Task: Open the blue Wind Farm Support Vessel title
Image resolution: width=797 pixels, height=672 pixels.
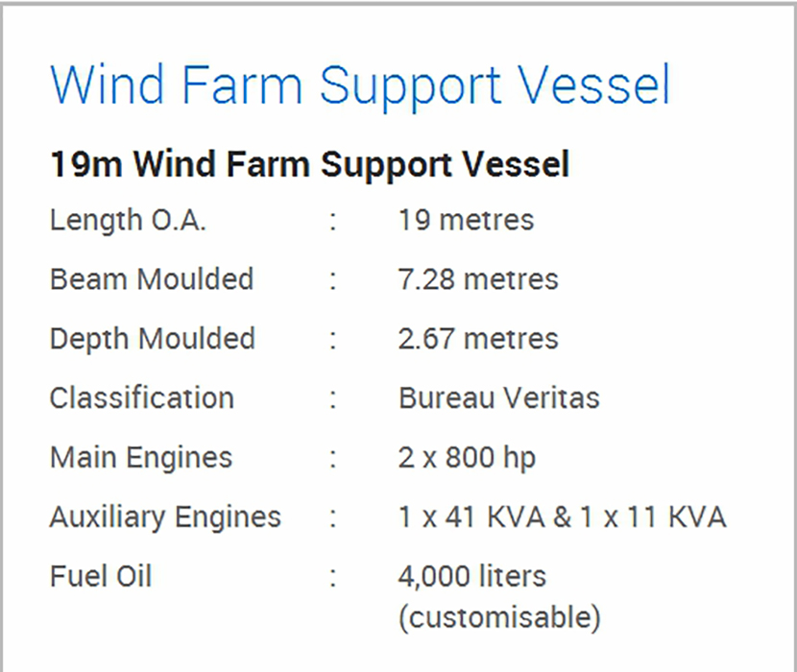Action: (x=360, y=84)
